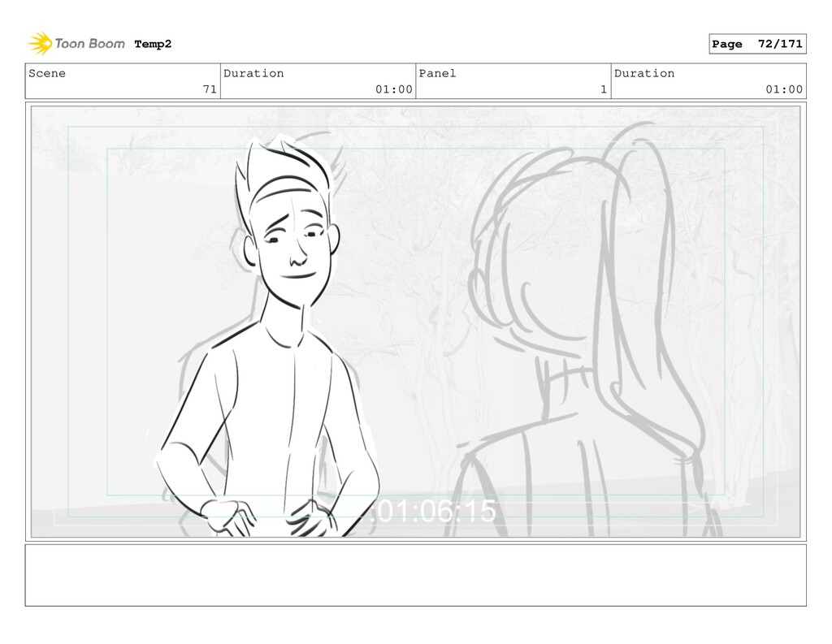
Task: Click the Page 72/171 indicator box
Action: 757,44
